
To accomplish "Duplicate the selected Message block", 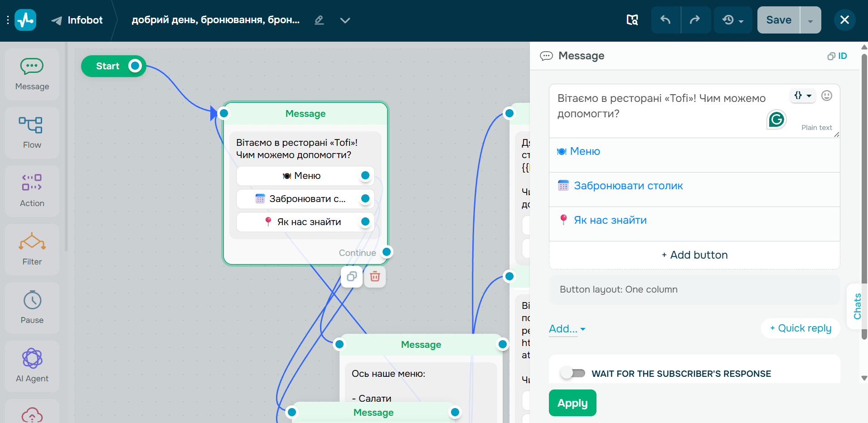I will click(352, 276).
